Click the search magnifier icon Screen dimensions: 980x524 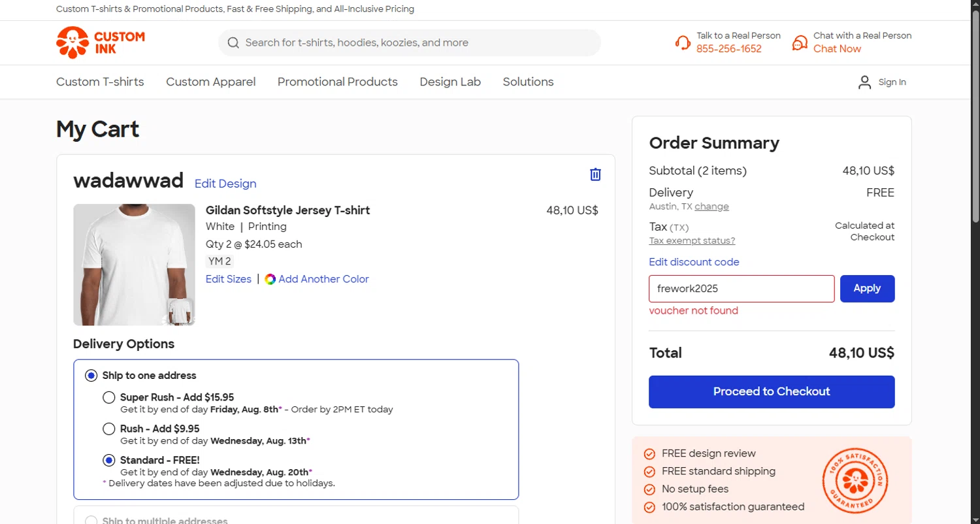click(233, 43)
